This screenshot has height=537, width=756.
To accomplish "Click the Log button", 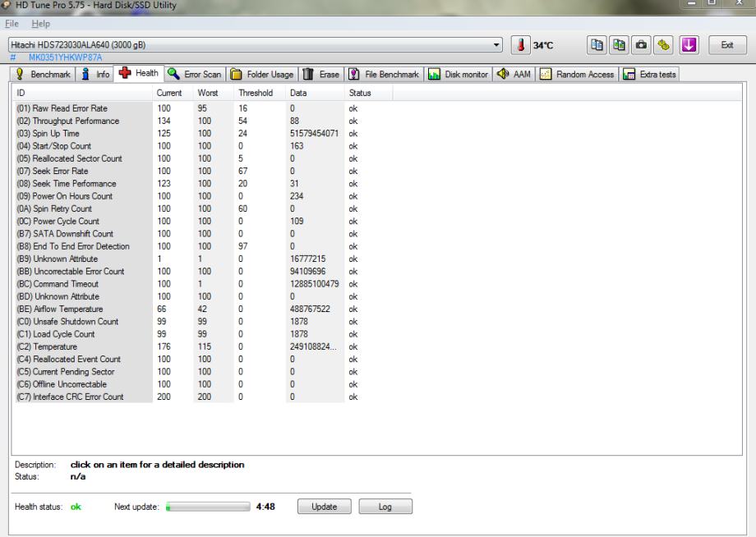I will [x=385, y=507].
